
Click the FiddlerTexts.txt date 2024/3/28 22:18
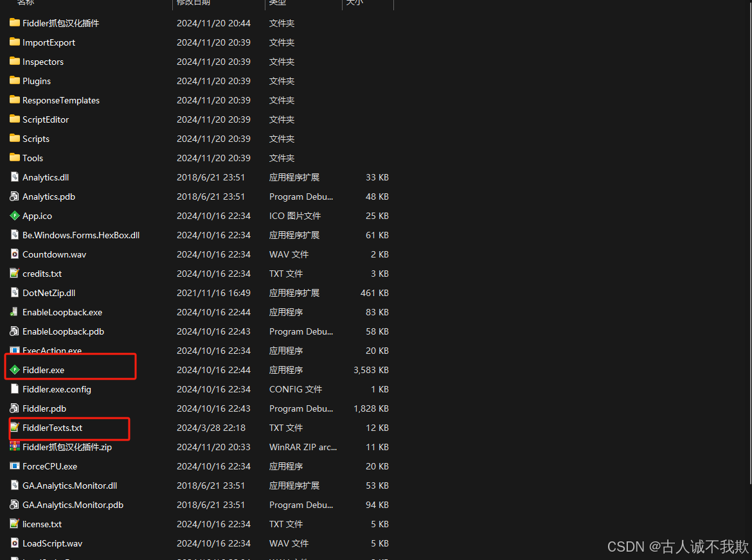click(x=211, y=428)
